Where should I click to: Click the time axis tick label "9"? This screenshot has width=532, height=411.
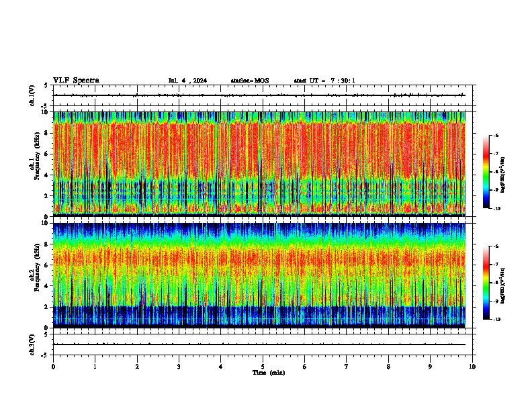coord(430,367)
